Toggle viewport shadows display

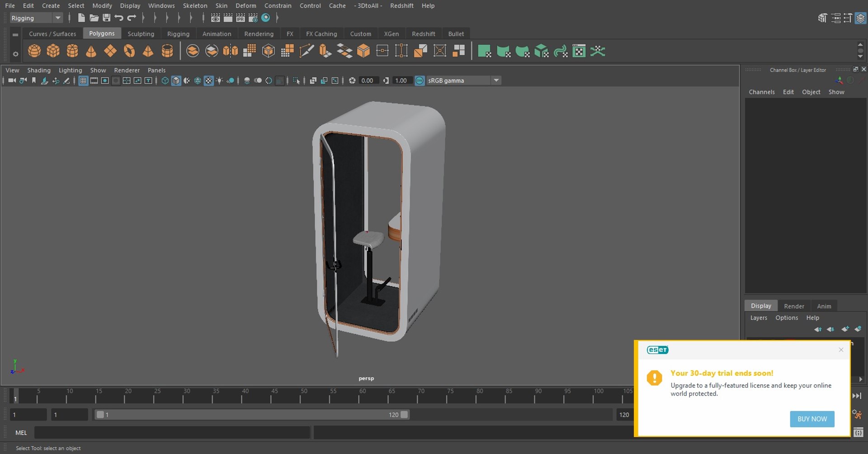pyautogui.click(x=231, y=80)
